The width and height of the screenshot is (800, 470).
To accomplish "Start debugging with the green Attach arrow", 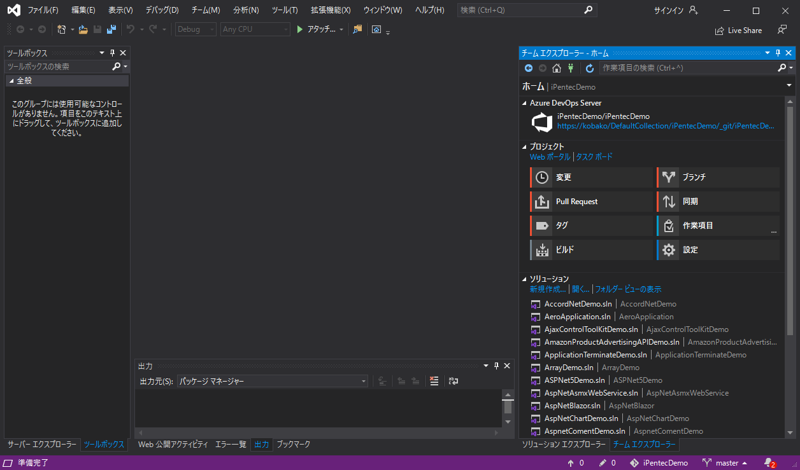I will [300, 30].
